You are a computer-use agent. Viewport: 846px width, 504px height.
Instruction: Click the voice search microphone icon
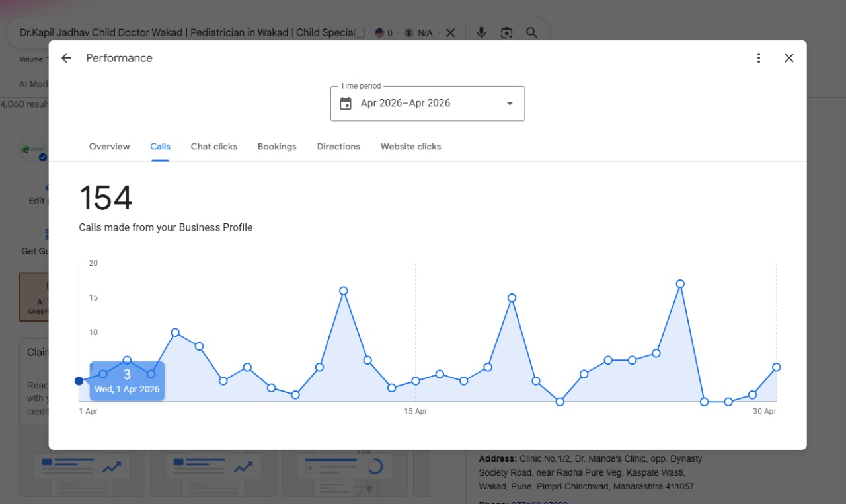(x=481, y=32)
